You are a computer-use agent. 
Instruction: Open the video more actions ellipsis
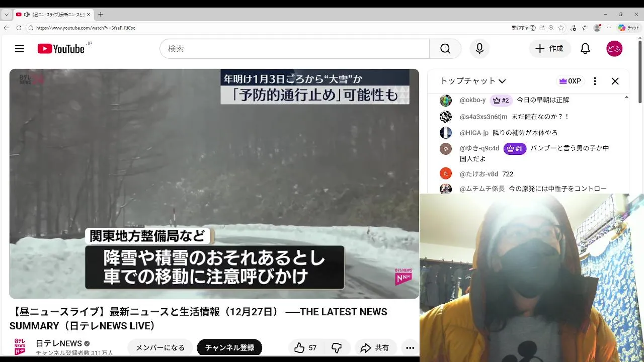(x=410, y=348)
